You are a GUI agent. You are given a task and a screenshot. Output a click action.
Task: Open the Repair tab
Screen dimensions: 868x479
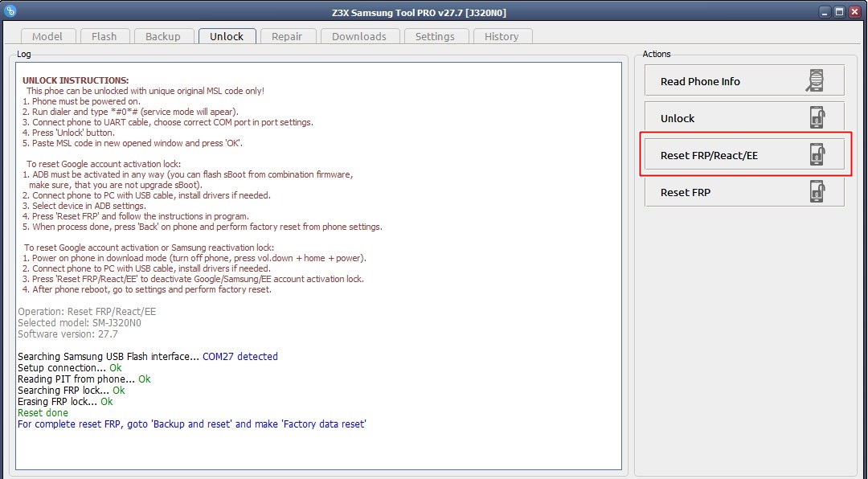click(287, 36)
